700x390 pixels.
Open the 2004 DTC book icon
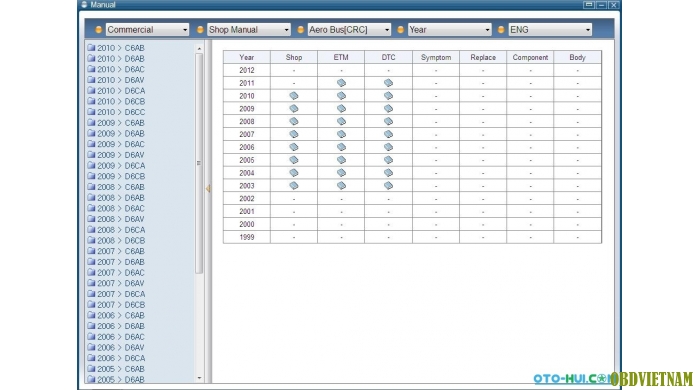click(x=388, y=173)
